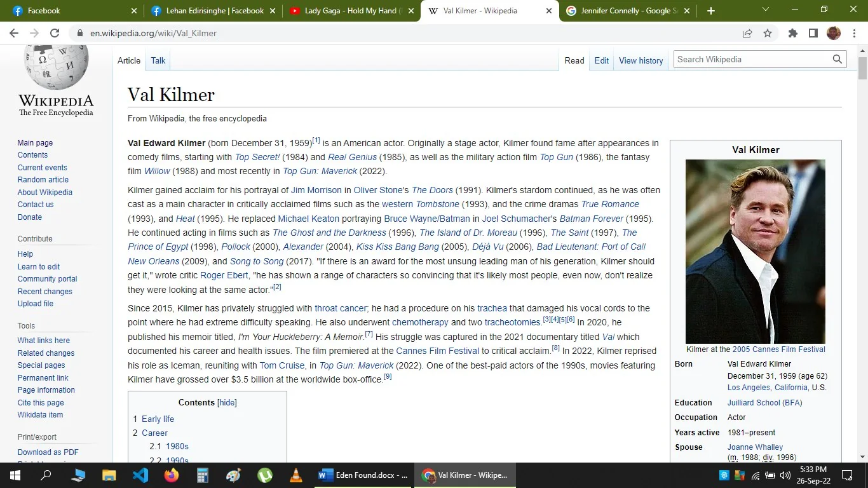
Task: Switch to Eden Found.docx Word window in taskbar
Action: (364, 475)
